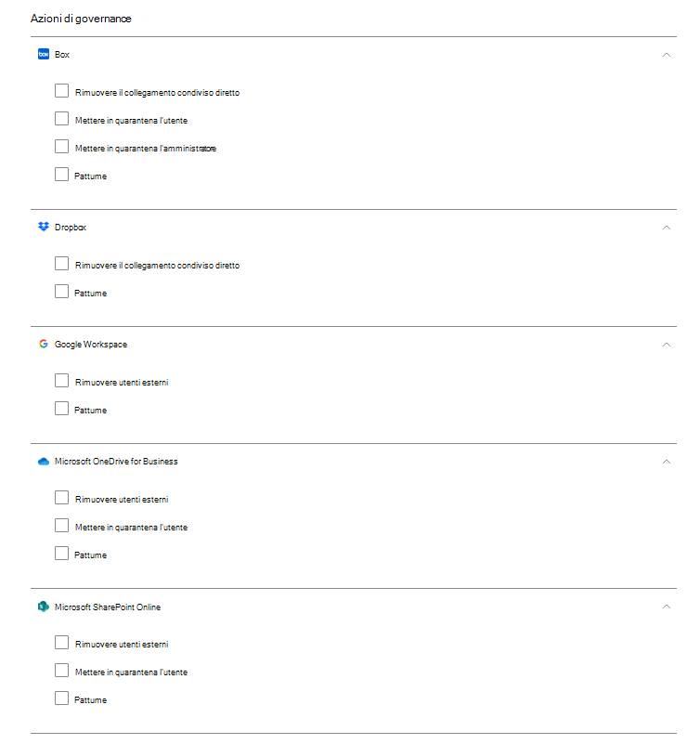Enable Box 'Rimuovere il collegamento condiviso diretto'
The width and height of the screenshot is (700, 744).
pos(62,91)
